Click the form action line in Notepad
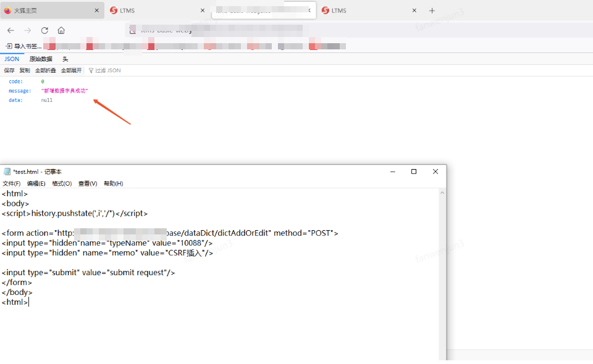Viewport: 593px width, 364px height. 170,233
